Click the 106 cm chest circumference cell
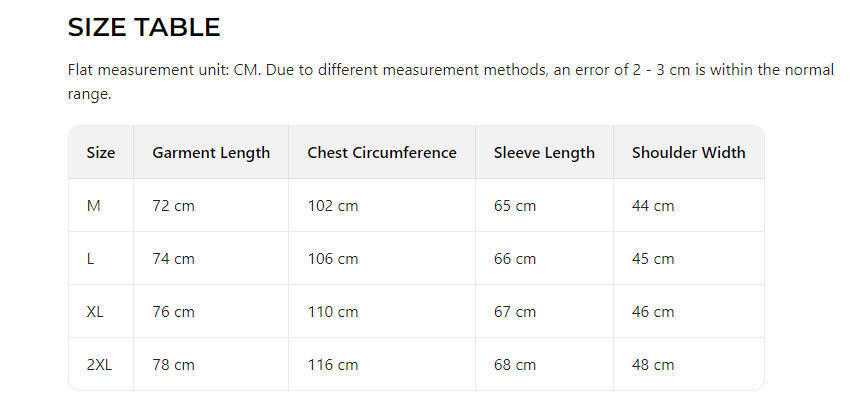862x401 pixels. 333,259
